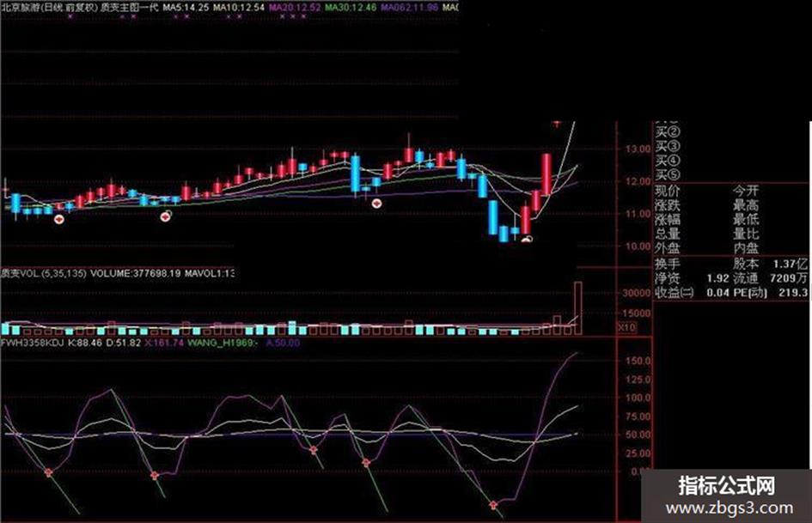812x523 pixels.
Task: Click the MA10:12.54 readout
Action: [x=239, y=8]
